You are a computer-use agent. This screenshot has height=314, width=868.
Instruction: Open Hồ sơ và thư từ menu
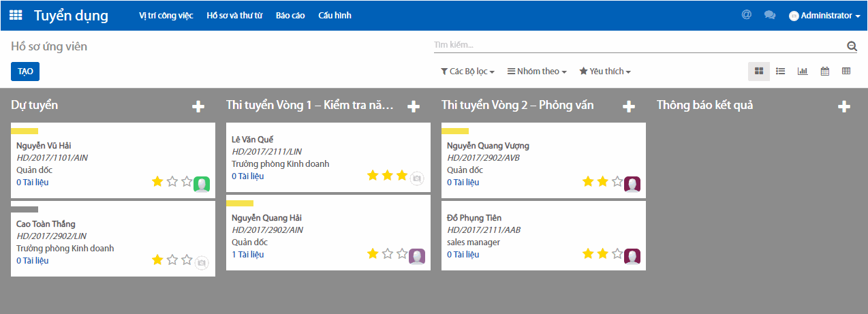click(234, 15)
